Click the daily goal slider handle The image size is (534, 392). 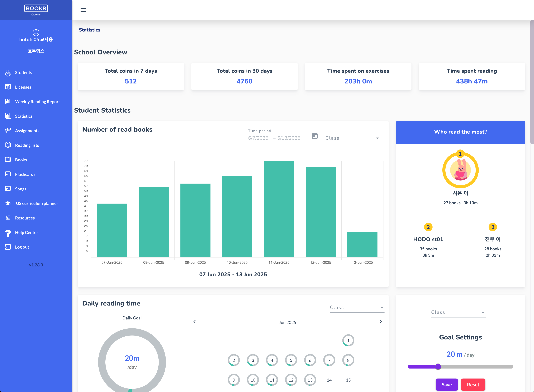click(x=438, y=367)
